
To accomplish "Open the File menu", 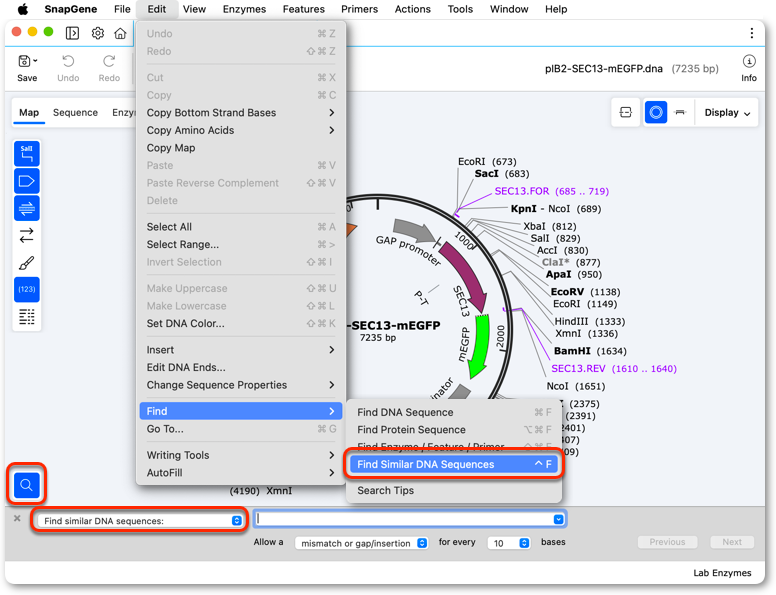I will (x=122, y=9).
